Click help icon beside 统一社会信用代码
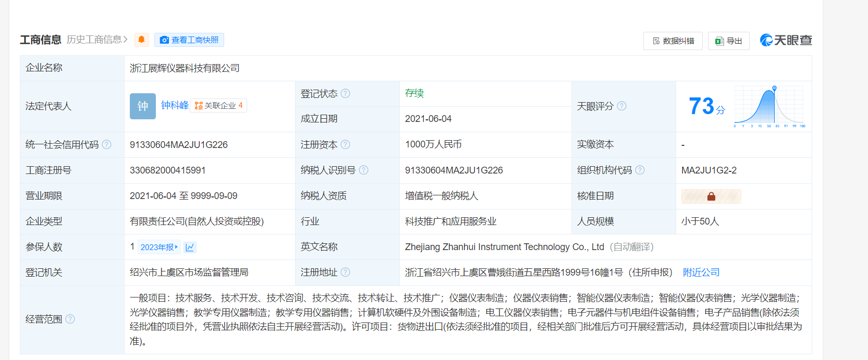 106,144
